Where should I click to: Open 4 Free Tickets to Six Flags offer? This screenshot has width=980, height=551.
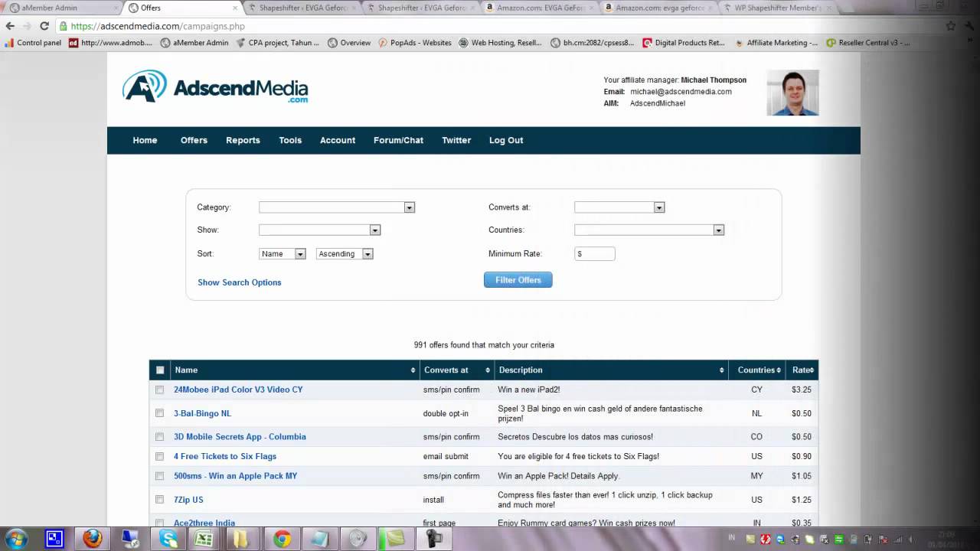225,457
